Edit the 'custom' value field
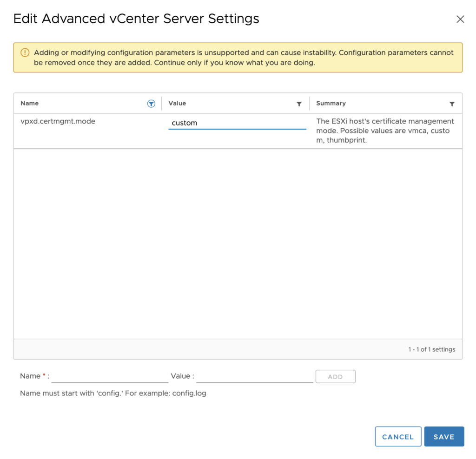This screenshot has width=476, height=459. [x=237, y=123]
